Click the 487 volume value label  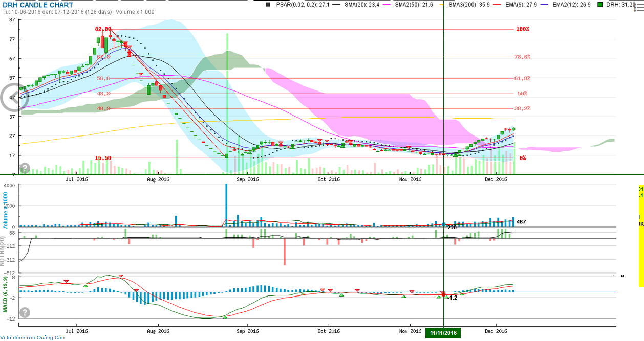(x=521, y=222)
